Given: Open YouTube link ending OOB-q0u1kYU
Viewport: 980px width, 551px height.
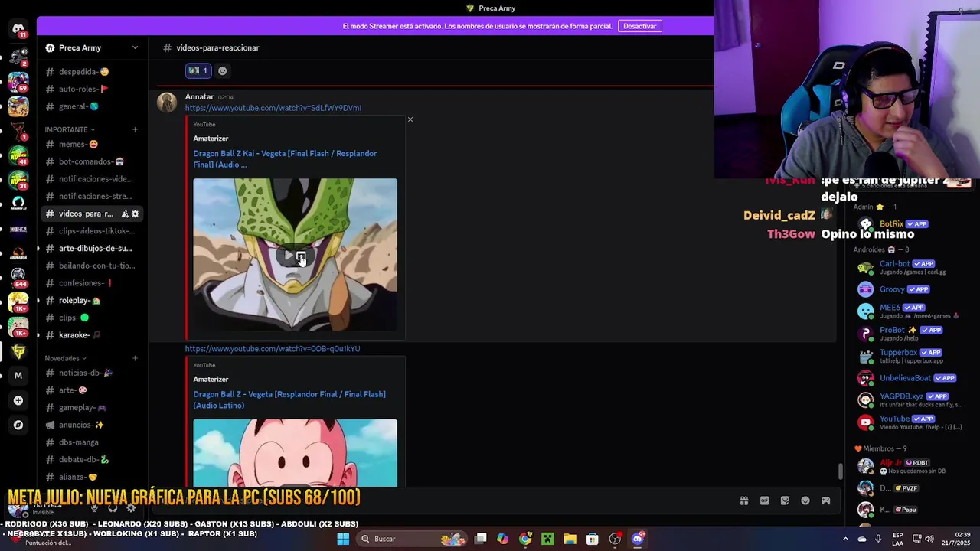Looking at the screenshot, I should [272, 349].
